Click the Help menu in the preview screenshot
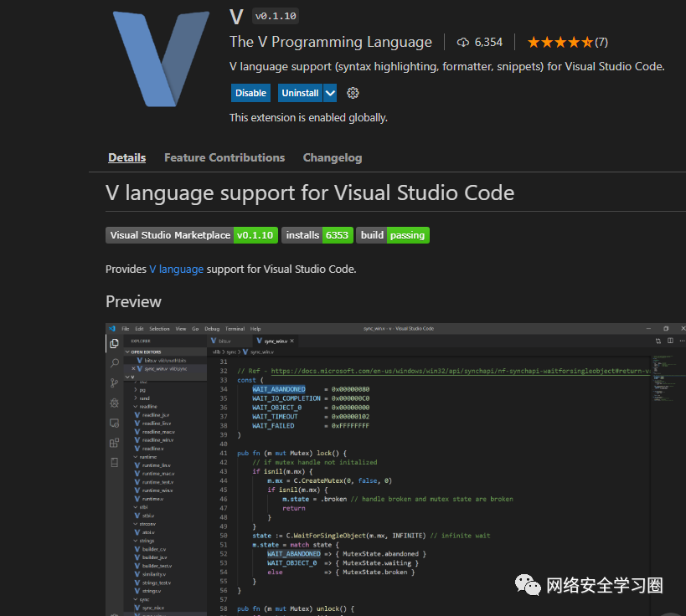Screen dimensions: 686x616 click(x=255, y=329)
